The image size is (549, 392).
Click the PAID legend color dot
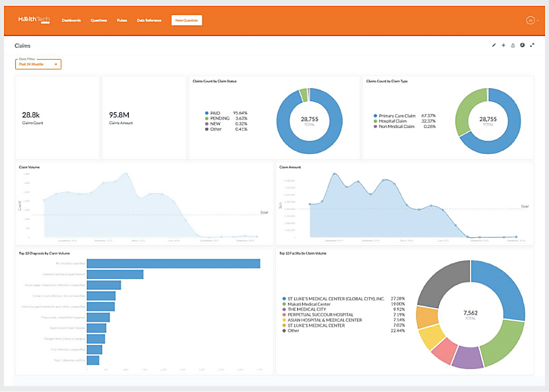207,113
